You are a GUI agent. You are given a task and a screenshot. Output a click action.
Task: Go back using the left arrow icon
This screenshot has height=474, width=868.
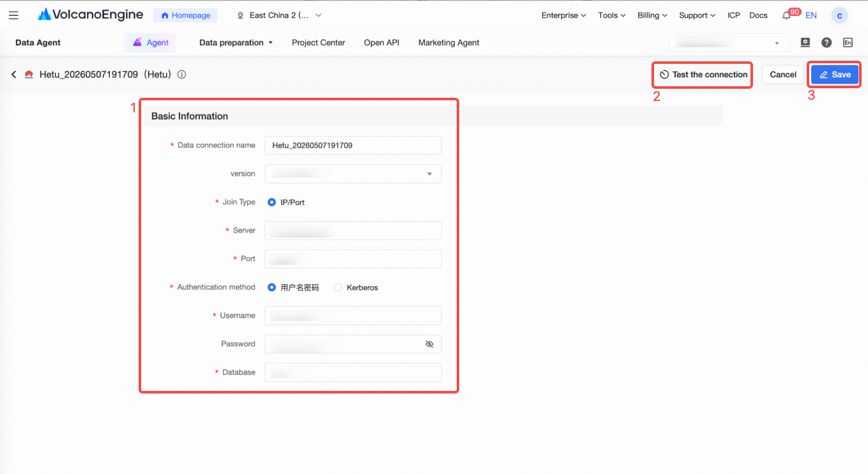click(x=13, y=75)
